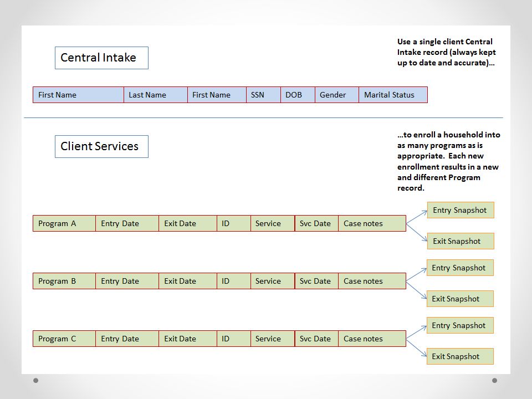532x399 pixels.
Task: Click Program A's Entry Snapshot box
Action: (461, 210)
